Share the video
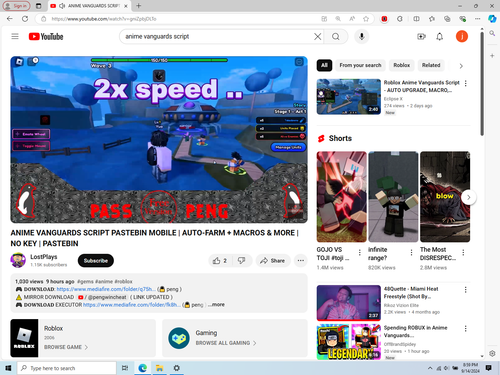This screenshot has width=500, height=375. 273,261
